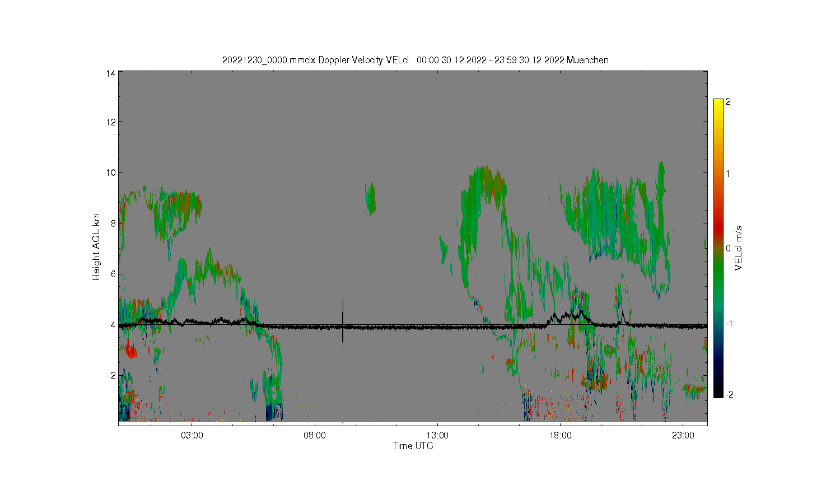Click the 'Time UTC' axis label
840x504 pixels.
(413, 446)
